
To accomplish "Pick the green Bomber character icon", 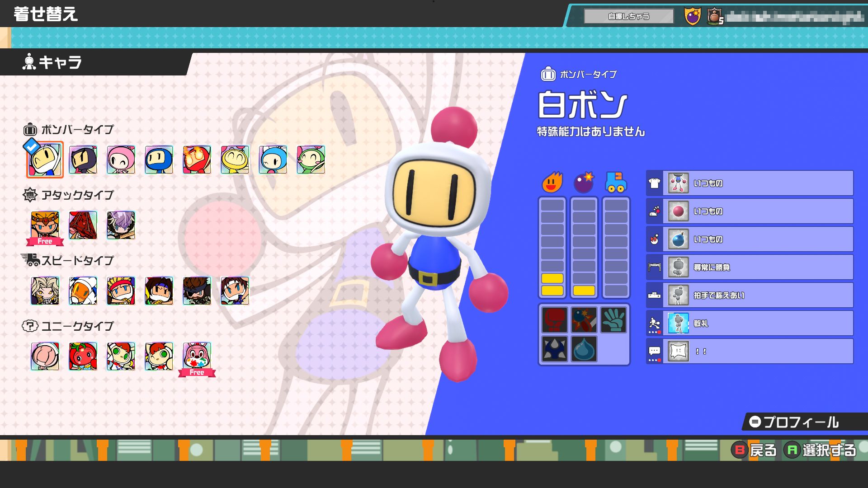I will [311, 160].
